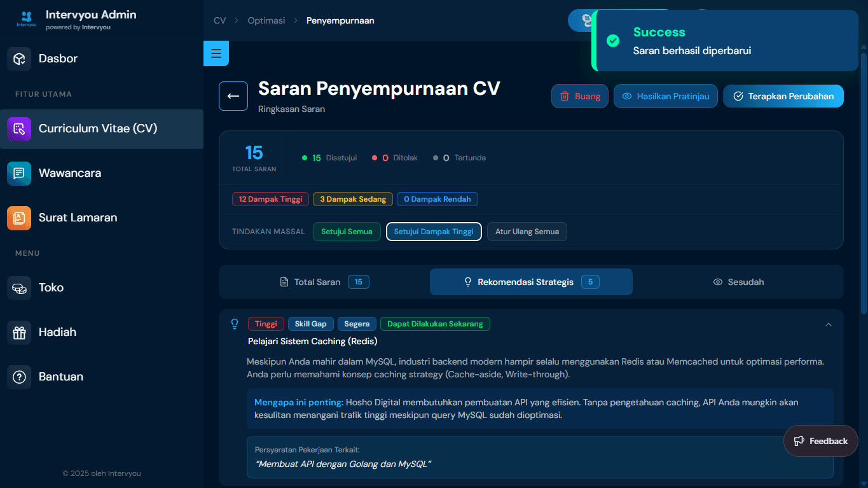Image resolution: width=868 pixels, height=488 pixels.
Task: Click Setujui Semua button
Action: [347, 232]
